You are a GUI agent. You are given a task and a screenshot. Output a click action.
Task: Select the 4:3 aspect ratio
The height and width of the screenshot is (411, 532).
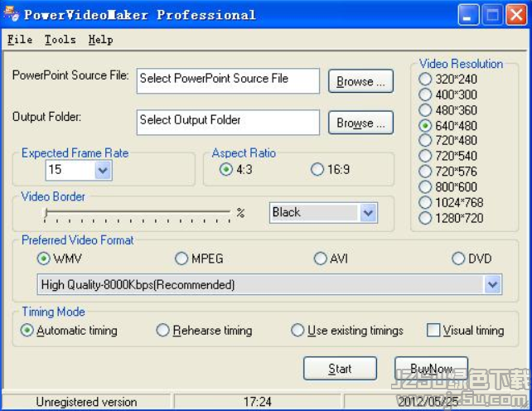pyautogui.click(x=236, y=169)
